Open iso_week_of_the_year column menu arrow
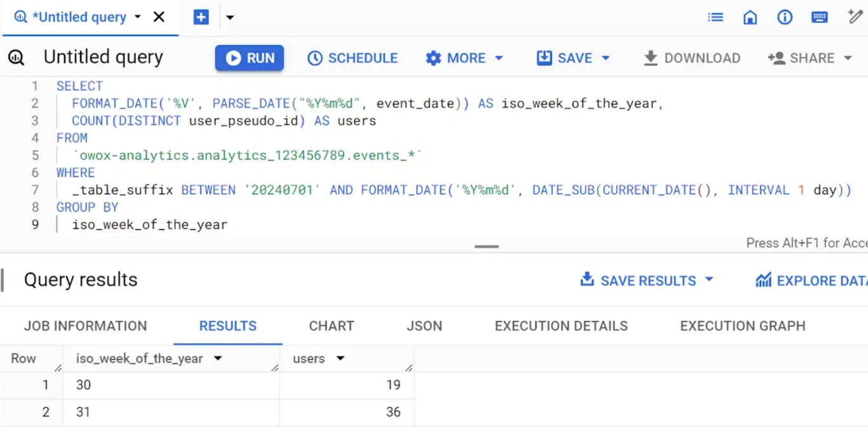The image size is (868, 433). [218, 359]
